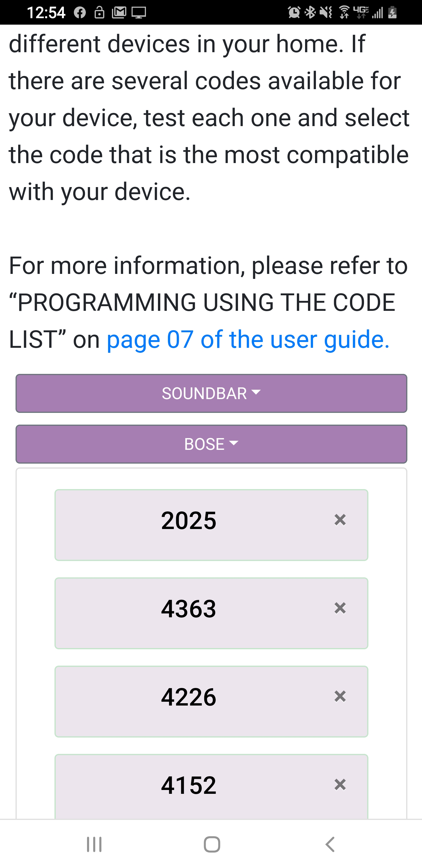
Task: Expand the BOSE brand dropdown
Action: [x=211, y=444]
